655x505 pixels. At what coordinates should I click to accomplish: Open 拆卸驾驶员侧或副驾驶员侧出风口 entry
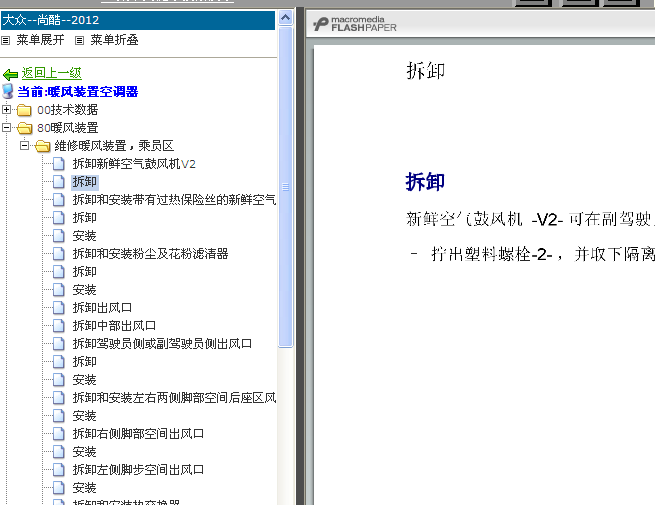162,343
